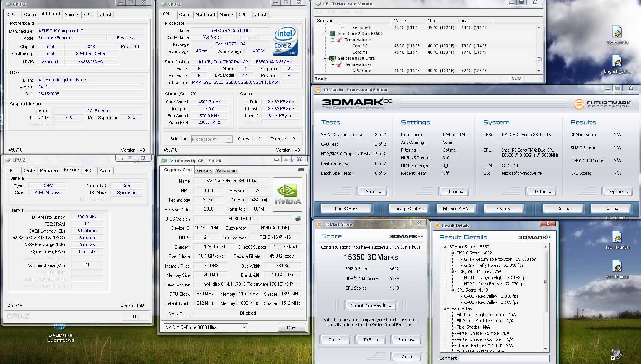The image size is (641, 364).
Task: Collapse the GeForce 8800 Ultra sensor node
Action: [326, 58]
